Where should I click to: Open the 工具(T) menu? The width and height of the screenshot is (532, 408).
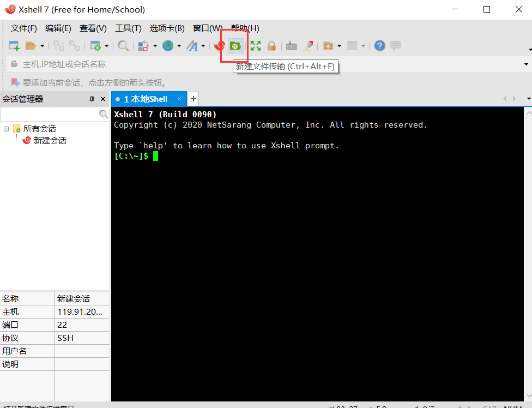tap(128, 28)
